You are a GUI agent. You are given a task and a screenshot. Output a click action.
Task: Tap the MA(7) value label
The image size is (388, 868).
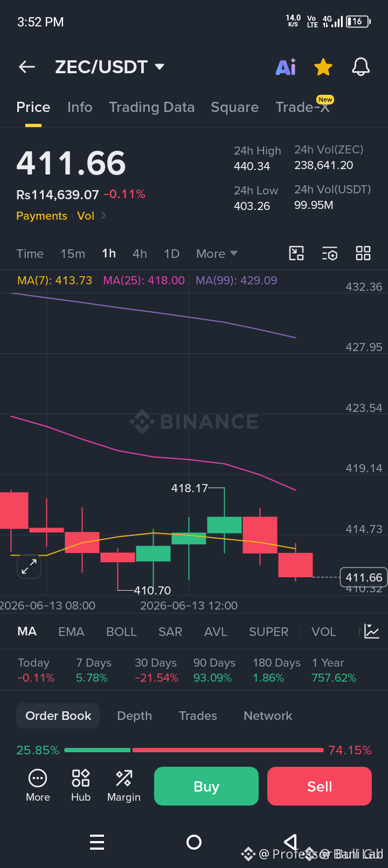[x=54, y=281]
